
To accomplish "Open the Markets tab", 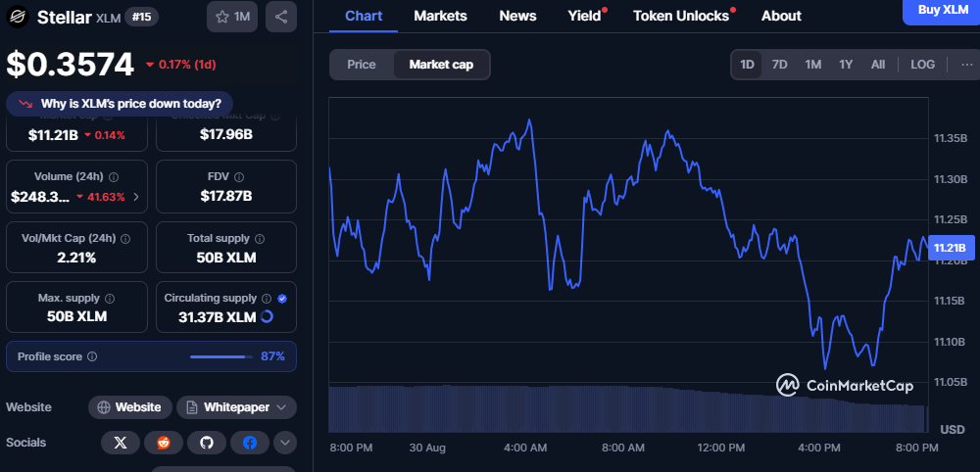I will 441,16.
